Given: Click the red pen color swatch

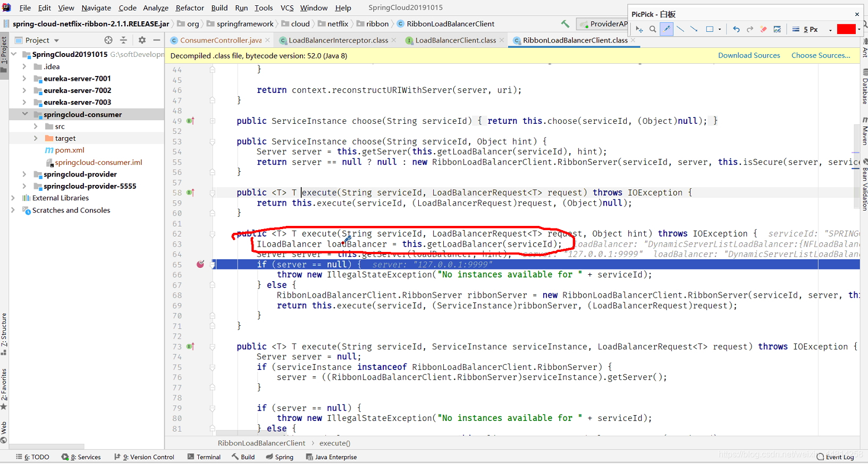Looking at the screenshot, I should 846,29.
